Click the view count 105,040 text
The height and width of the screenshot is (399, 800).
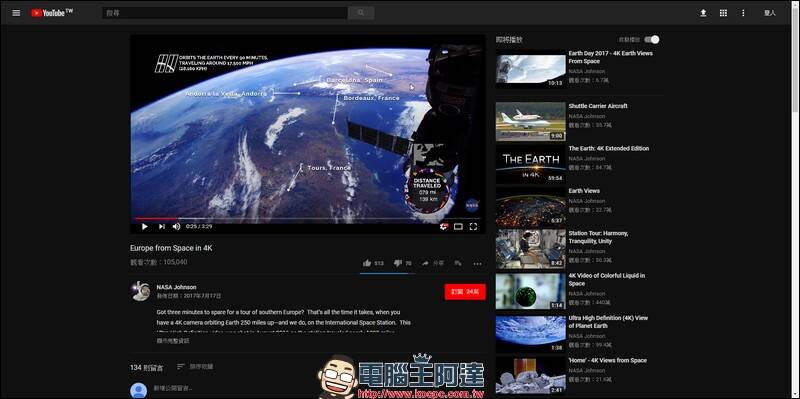(x=159, y=262)
